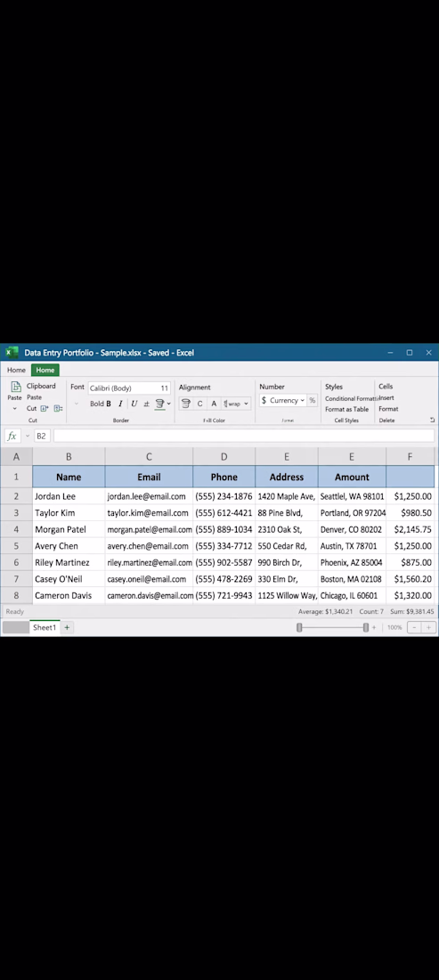This screenshot has height=980, width=439.
Task: Click the font size 11 box
Action: coord(164,388)
